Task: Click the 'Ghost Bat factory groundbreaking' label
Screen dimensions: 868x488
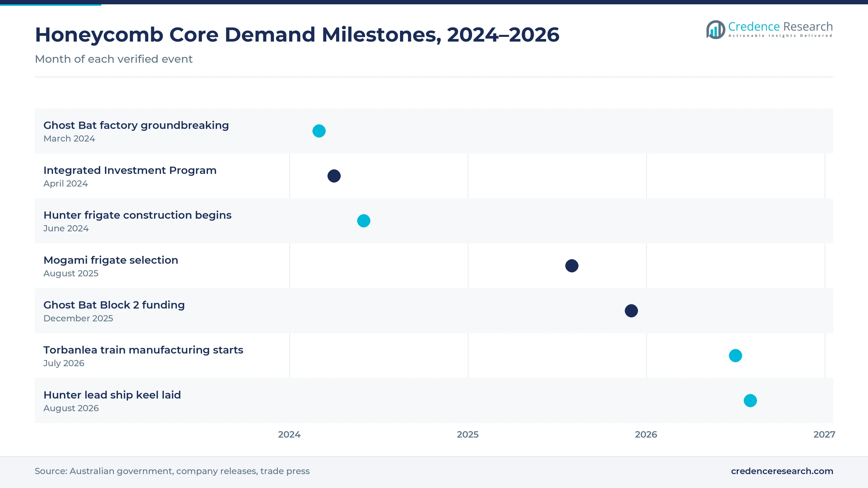Action: tap(136, 125)
